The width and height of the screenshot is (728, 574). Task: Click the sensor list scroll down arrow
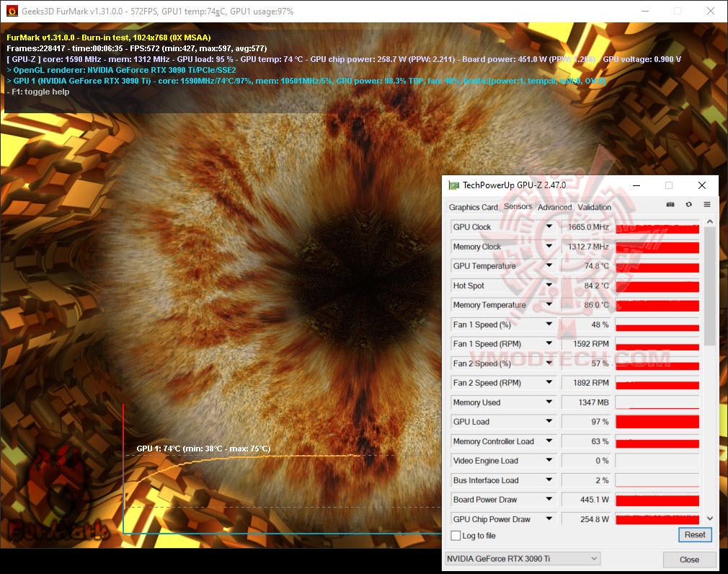tap(710, 518)
